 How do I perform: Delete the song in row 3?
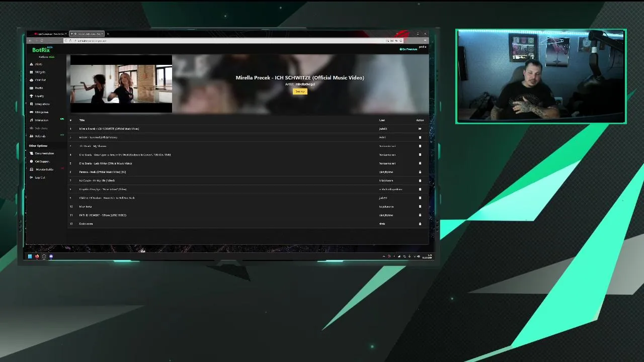[420, 146]
